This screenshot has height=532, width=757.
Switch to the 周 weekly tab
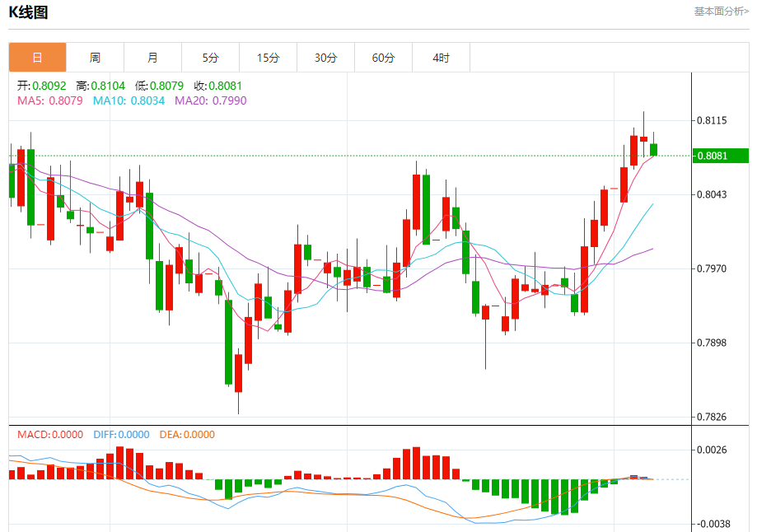click(95, 58)
